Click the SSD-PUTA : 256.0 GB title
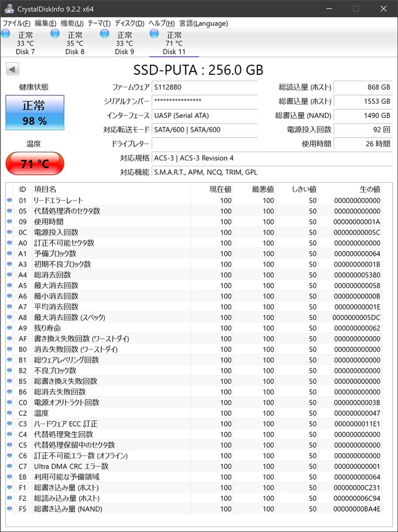This screenshot has height=532, width=398. [x=198, y=70]
